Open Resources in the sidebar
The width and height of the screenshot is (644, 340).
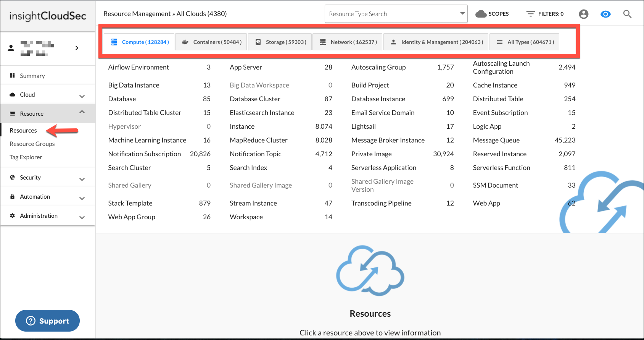point(23,130)
